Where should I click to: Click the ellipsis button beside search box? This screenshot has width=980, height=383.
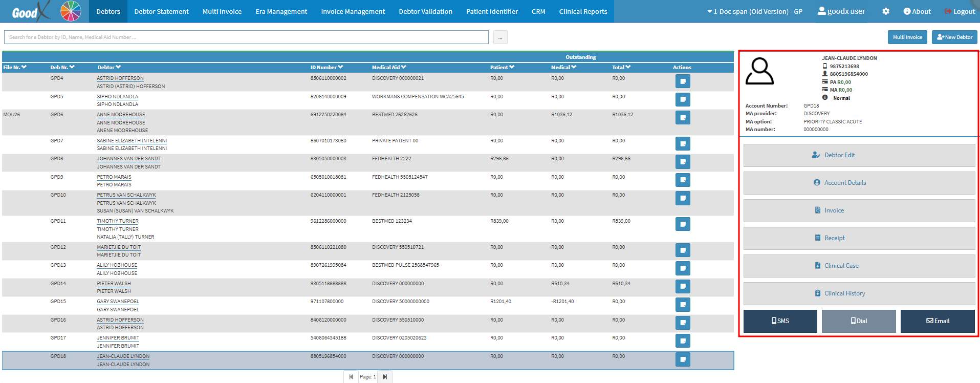point(500,37)
